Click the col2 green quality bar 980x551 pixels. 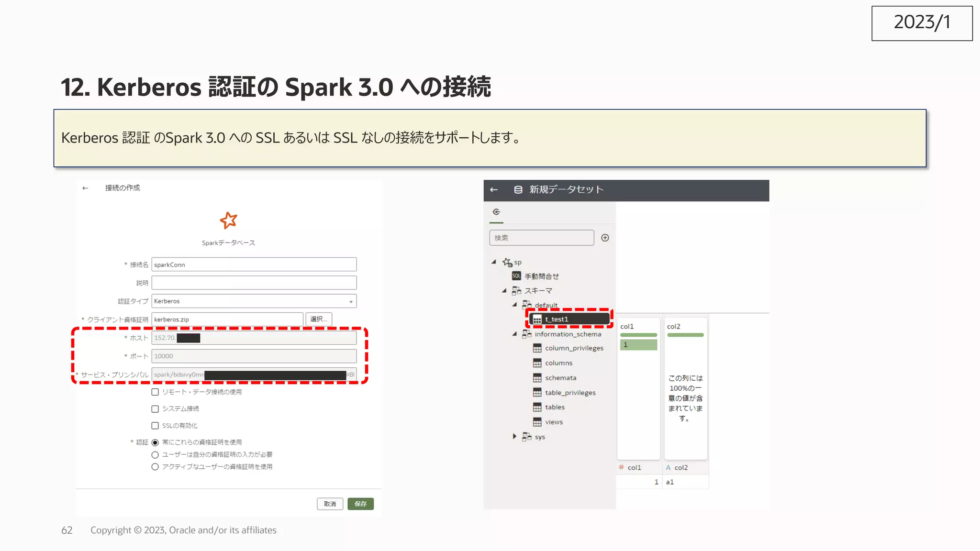(x=685, y=335)
